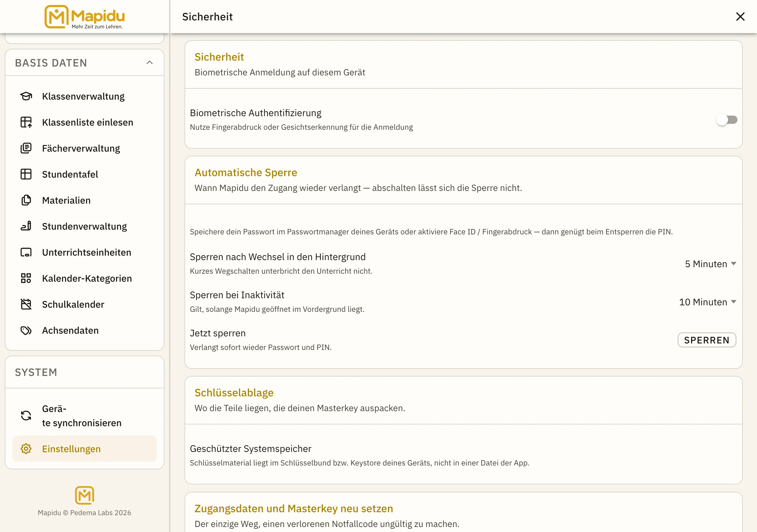This screenshot has width=757, height=532.
Task: Click the Klassenliste einlesen import icon
Action: (x=26, y=122)
